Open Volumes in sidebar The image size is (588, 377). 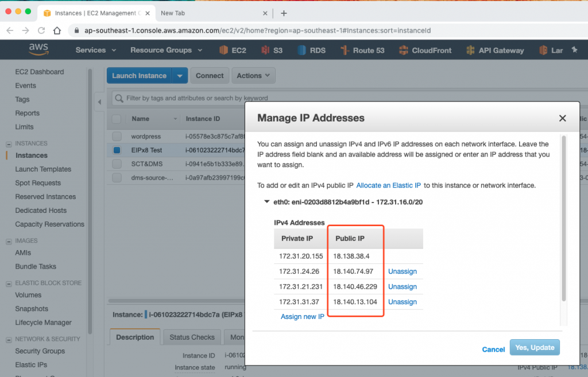(28, 296)
